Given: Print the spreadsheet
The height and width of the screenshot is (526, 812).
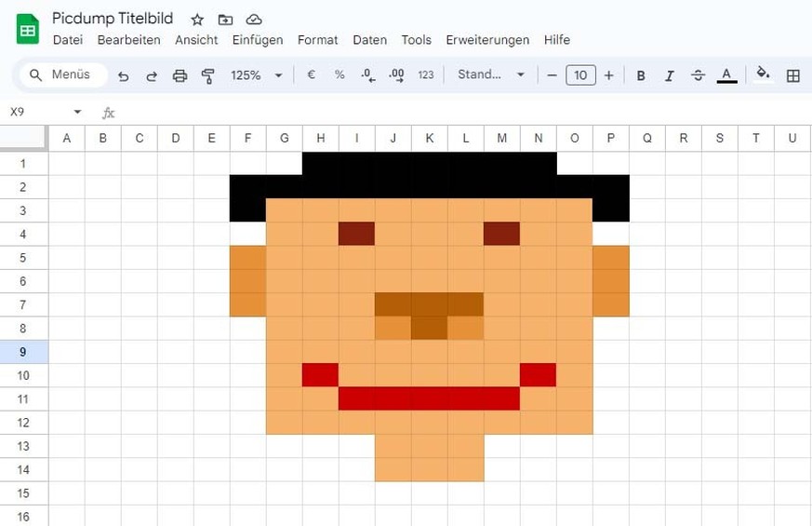Looking at the screenshot, I should 180,76.
